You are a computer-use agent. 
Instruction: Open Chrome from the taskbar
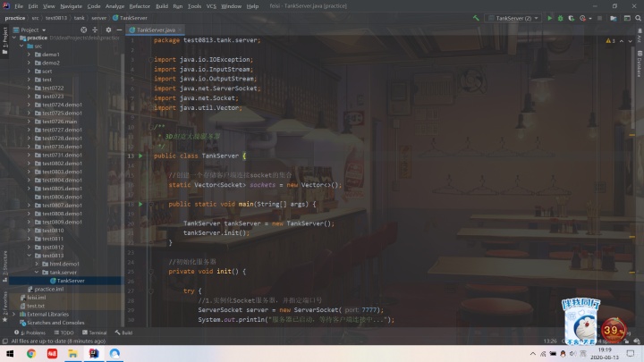point(31,353)
